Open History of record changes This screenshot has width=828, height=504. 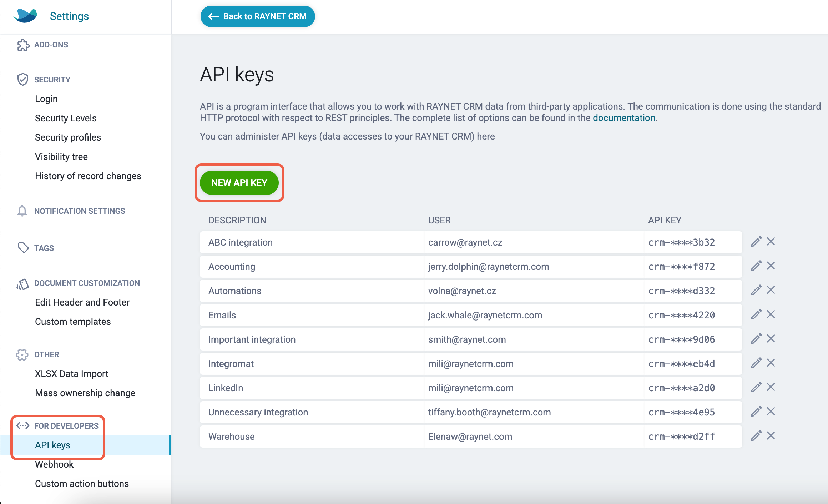click(88, 176)
